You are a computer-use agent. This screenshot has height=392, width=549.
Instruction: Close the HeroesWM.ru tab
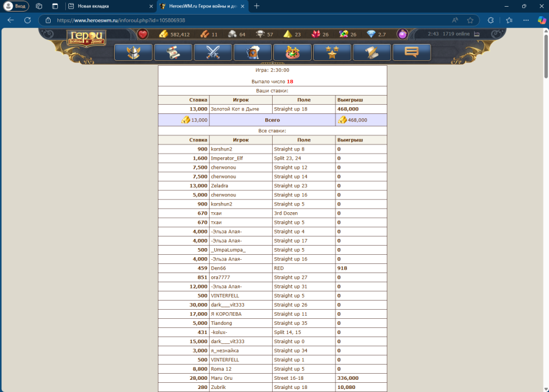point(243,6)
